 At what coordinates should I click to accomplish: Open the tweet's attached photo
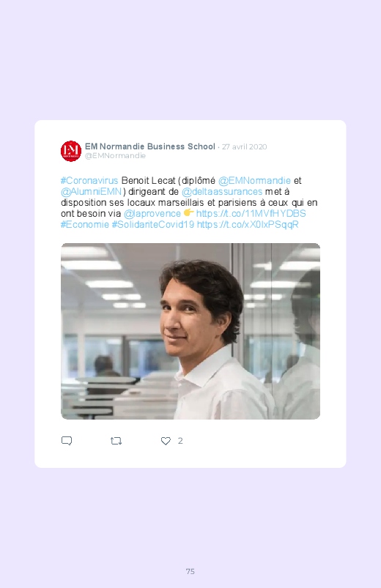pyautogui.click(x=190, y=331)
